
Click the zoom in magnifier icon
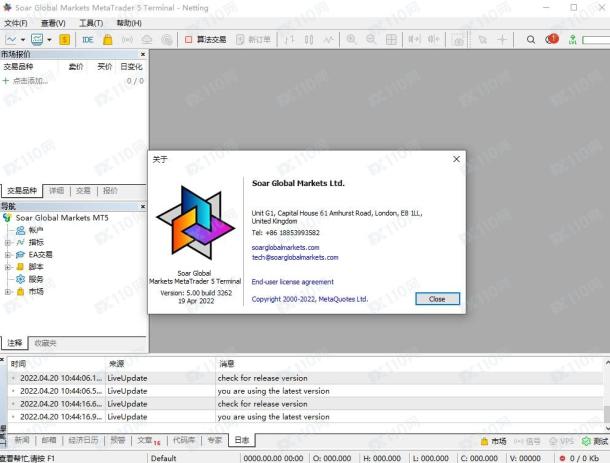[x=351, y=40]
